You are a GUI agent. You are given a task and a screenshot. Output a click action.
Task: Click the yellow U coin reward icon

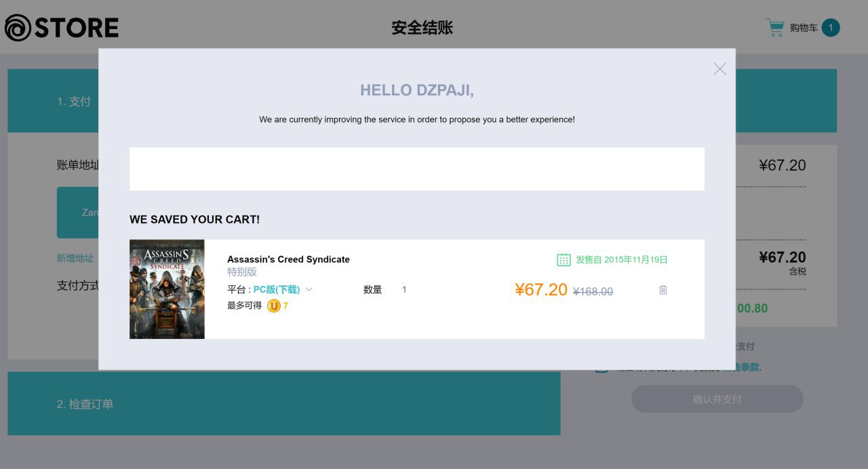coord(274,306)
